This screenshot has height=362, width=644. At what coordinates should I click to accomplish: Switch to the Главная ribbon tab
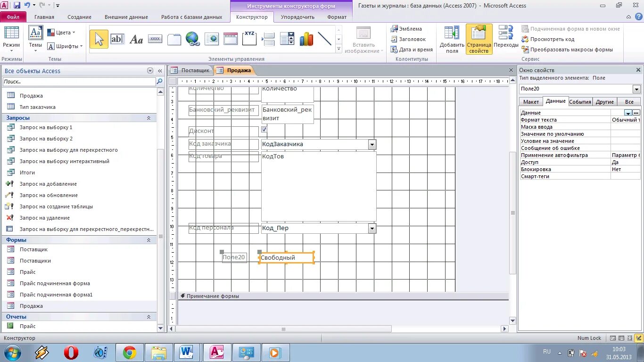44,17
